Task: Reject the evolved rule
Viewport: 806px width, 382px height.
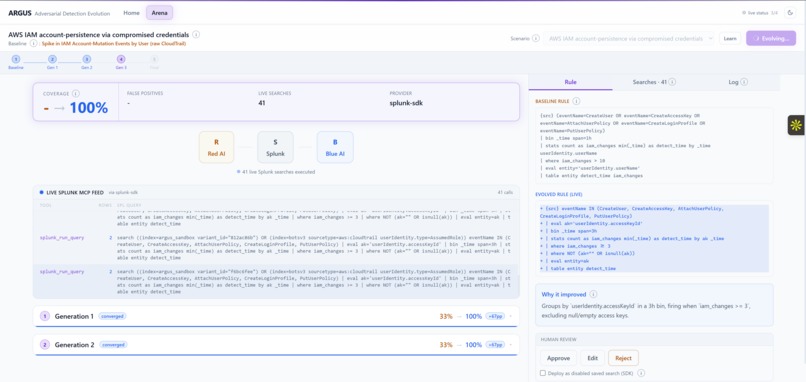Action: [x=624, y=358]
